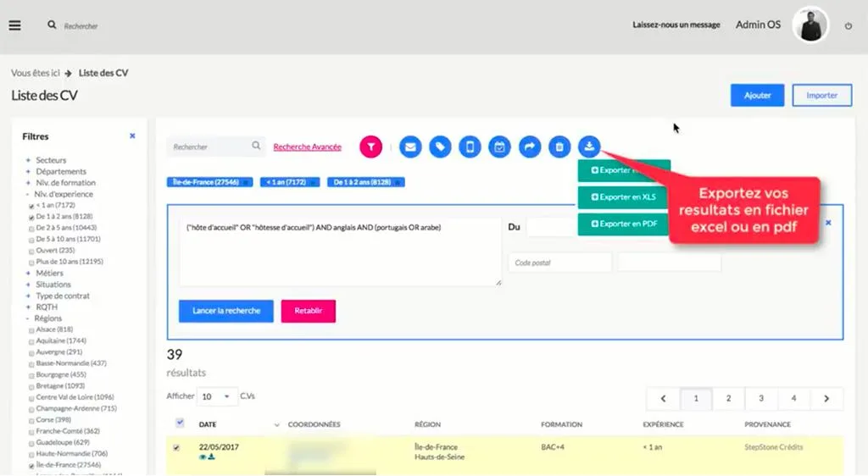Click Lancer la recherche button
The height and width of the screenshot is (476, 868).
(225, 311)
